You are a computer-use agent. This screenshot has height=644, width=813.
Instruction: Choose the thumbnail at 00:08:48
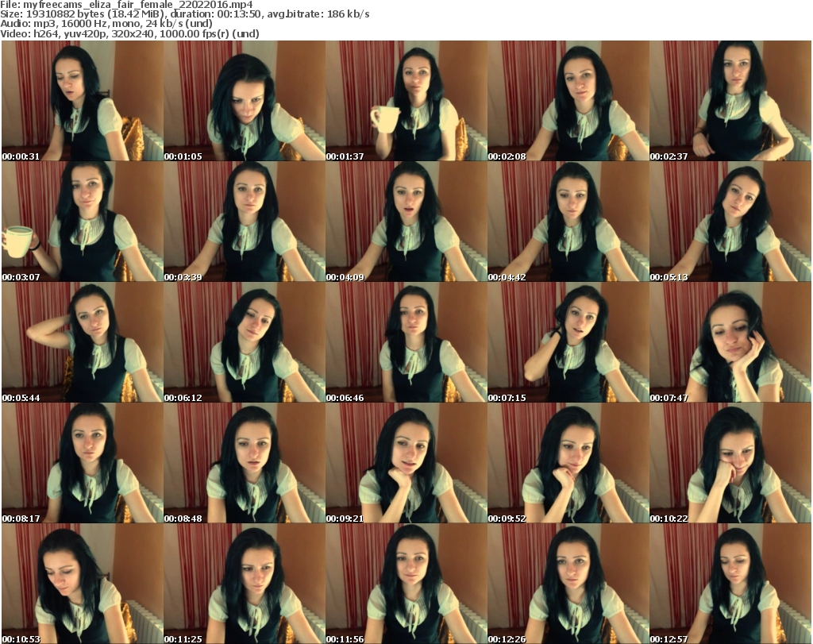click(245, 463)
